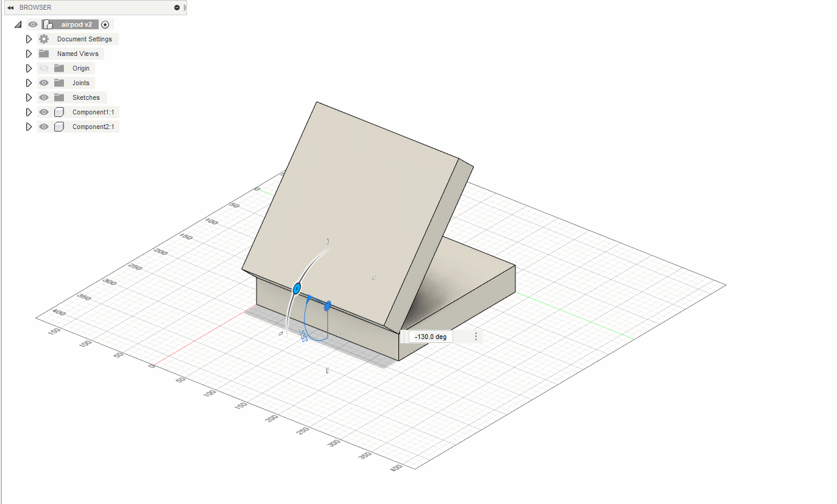Viewport: 837px width, 504px height.
Task: Click the Joints folder icon
Action: (58, 82)
